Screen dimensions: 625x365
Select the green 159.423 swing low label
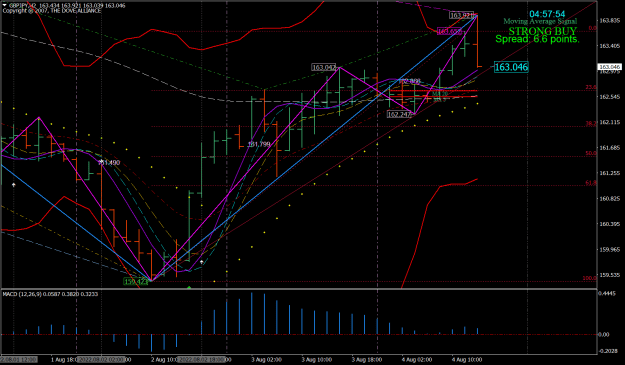[x=136, y=282]
